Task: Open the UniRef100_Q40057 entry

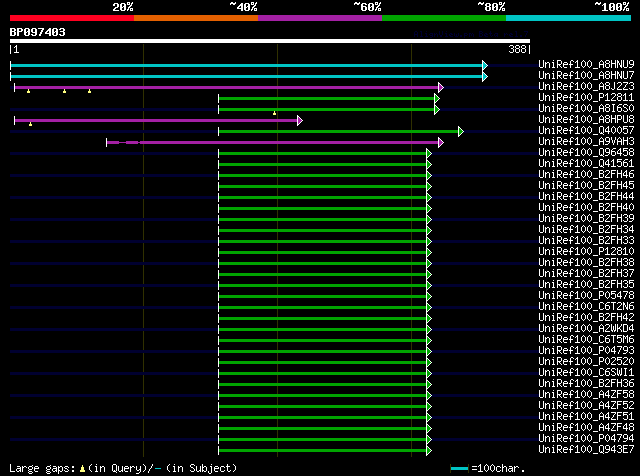Action: (x=586, y=130)
